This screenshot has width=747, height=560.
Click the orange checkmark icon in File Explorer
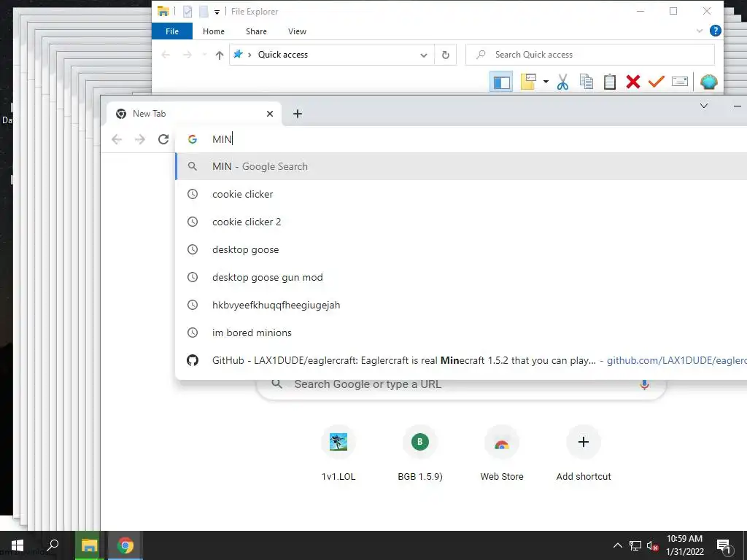[x=656, y=82]
